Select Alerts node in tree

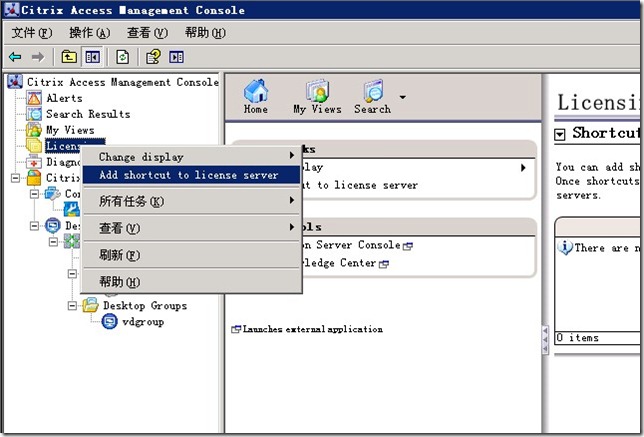64,98
